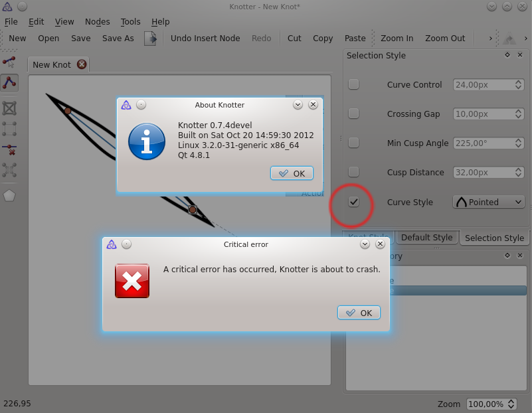Click the Knotter logo in title bar
The image size is (532, 413).
pyautogui.click(x=7, y=7)
